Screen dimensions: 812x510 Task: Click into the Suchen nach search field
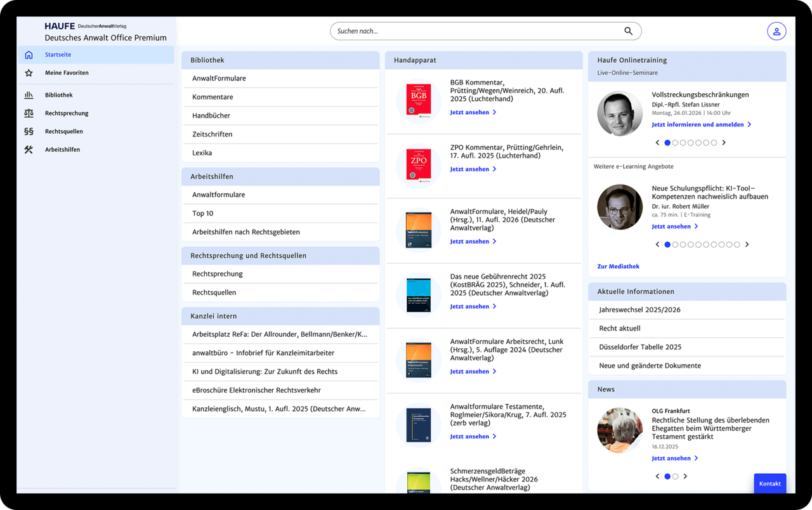click(476, 31)
